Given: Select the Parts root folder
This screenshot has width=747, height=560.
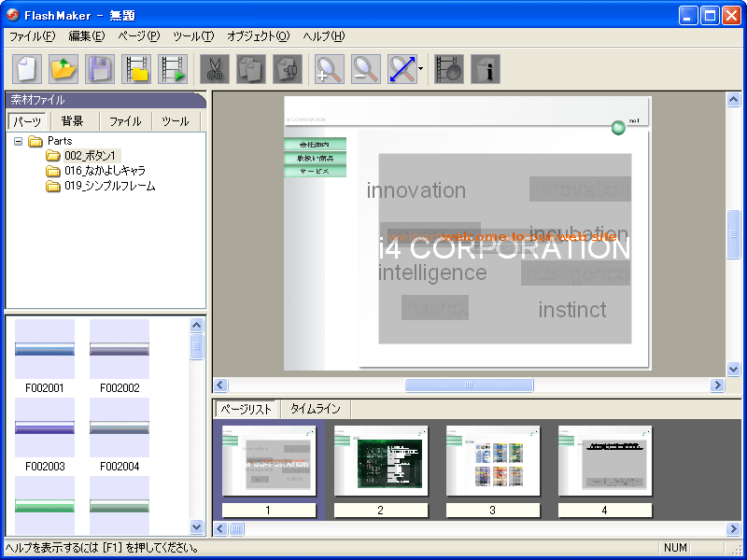Looking at the screenshot, I should tap(60, 141).
